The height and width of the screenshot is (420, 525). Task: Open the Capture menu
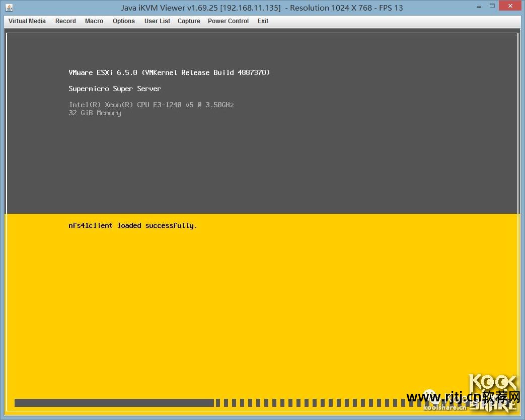189,21
